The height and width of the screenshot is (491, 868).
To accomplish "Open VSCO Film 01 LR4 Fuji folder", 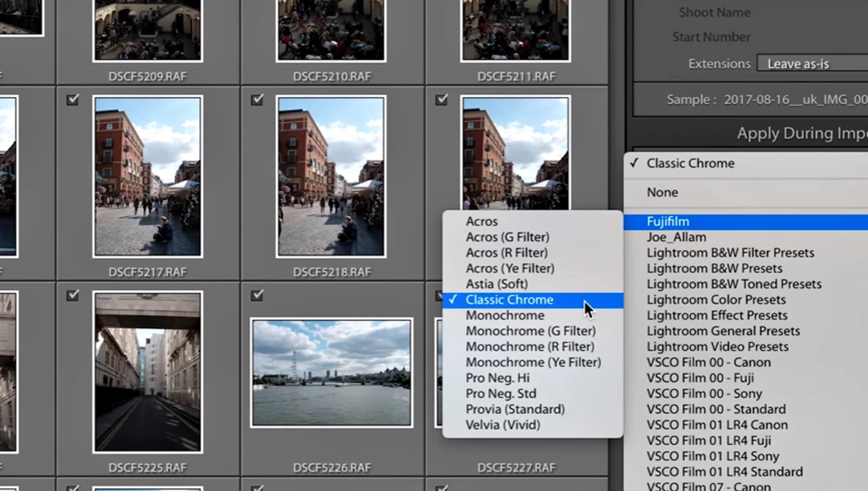I will (x=746, y=440).
